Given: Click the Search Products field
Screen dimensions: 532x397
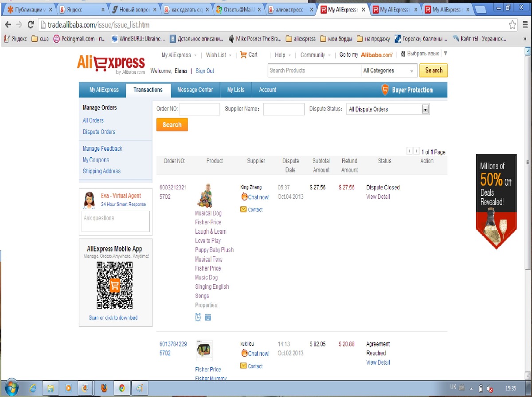Looking at the screenshot, I should coord(315,70).
